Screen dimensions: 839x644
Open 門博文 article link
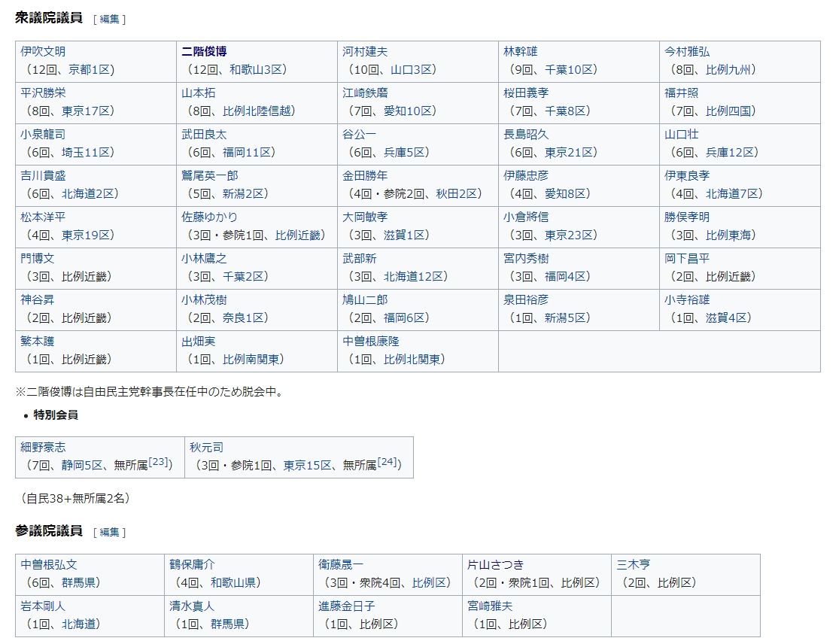38,258
